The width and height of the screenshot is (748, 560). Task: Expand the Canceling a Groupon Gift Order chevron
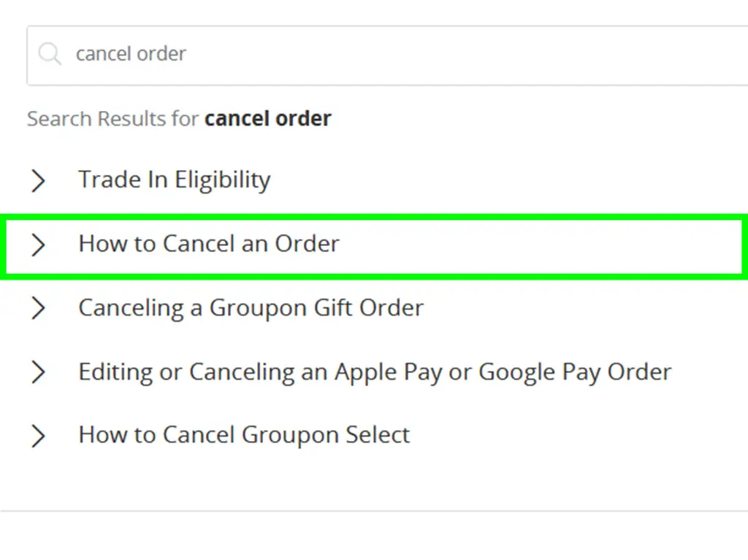39,309
